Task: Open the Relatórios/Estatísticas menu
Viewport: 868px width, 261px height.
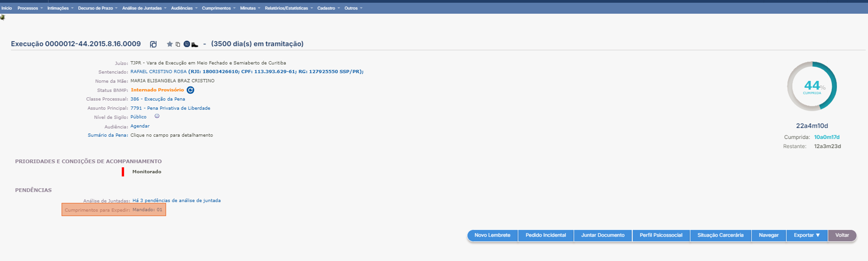Action: coord(289,8)
